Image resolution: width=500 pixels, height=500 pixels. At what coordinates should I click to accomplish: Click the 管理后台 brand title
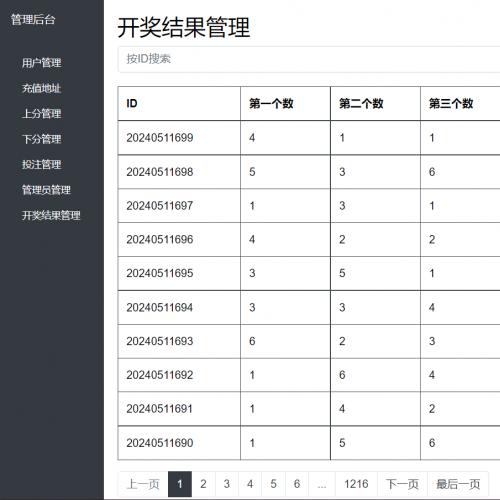[x=33, y=20]
